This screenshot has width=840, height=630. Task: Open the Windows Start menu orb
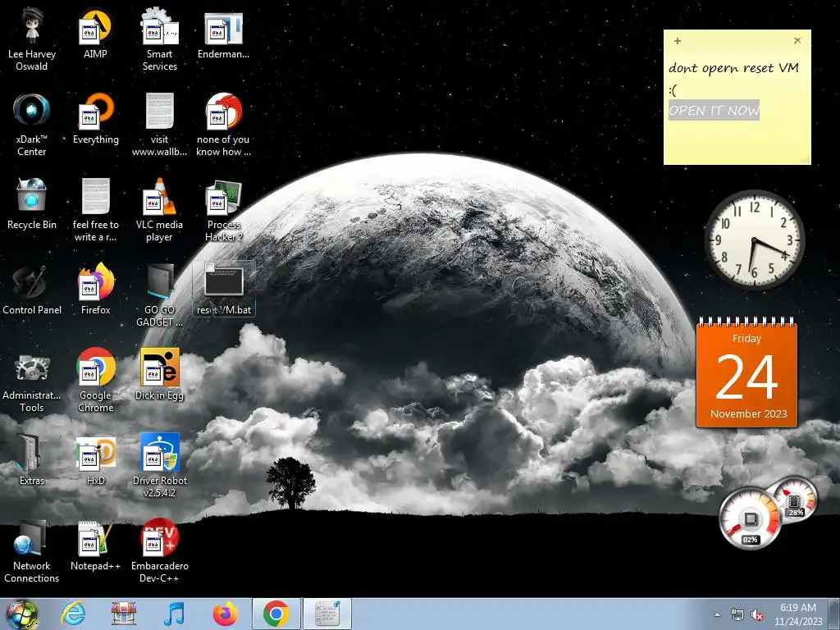[x=21, y=614]
